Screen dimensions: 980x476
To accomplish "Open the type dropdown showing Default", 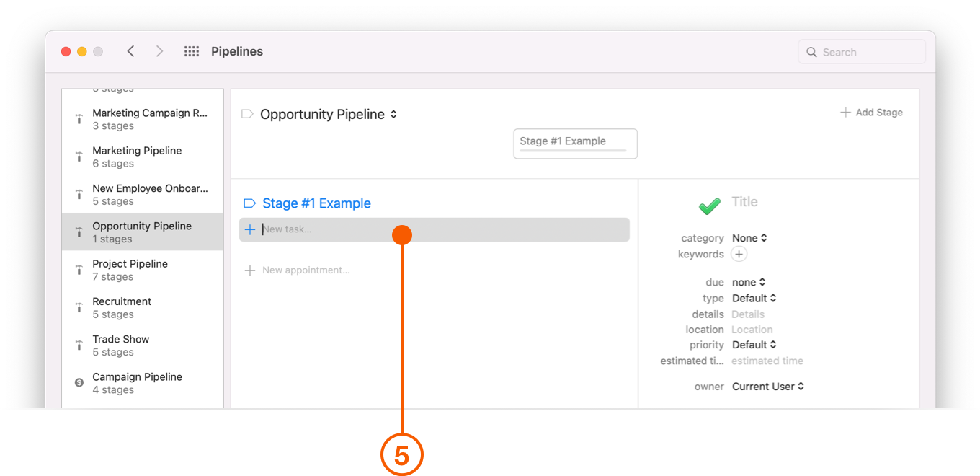I will 754,298.
